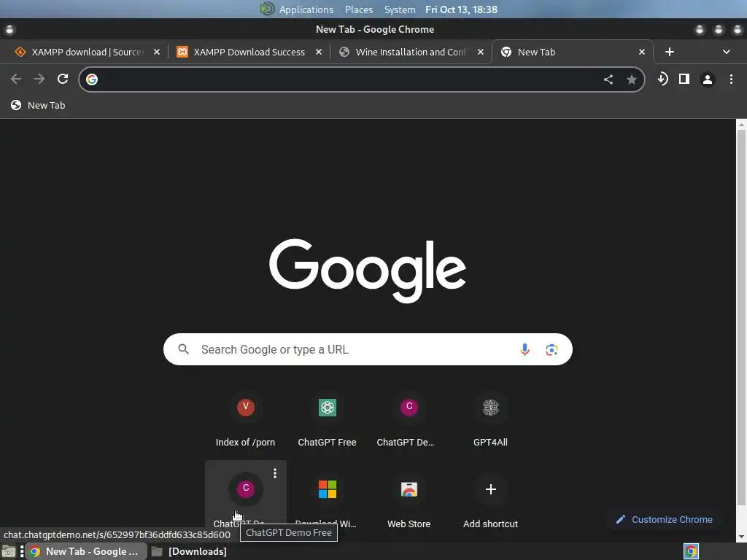
Task: Open the profile avatar icon
Action: (708, 79)
